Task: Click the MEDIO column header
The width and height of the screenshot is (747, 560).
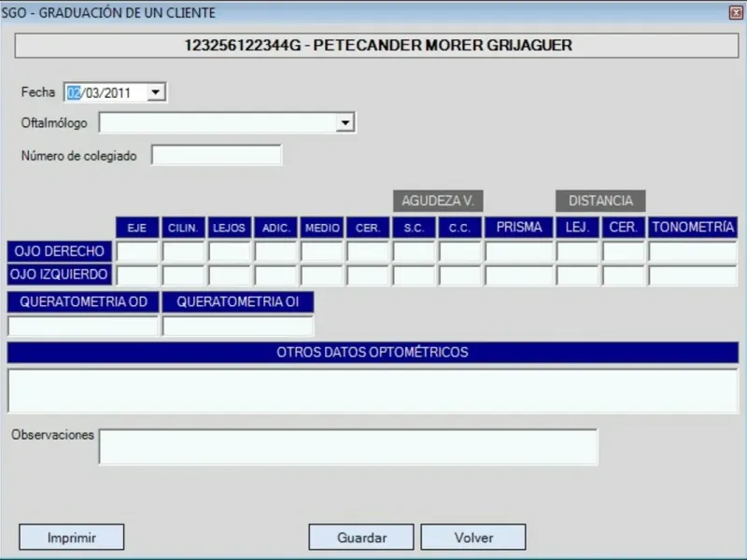Action: point(322,228)
